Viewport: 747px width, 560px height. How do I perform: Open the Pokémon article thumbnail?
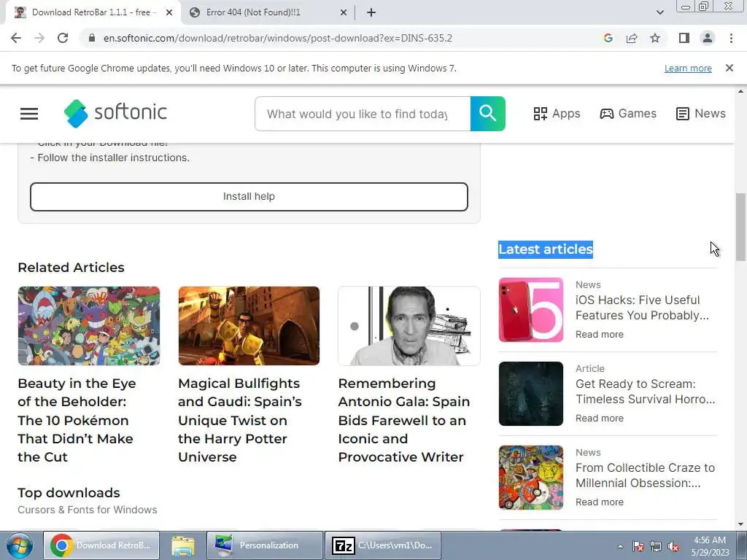point(89,326)
